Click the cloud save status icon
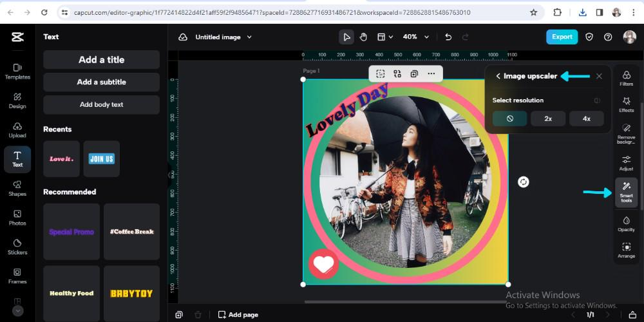644x322 pixels. 183,37
